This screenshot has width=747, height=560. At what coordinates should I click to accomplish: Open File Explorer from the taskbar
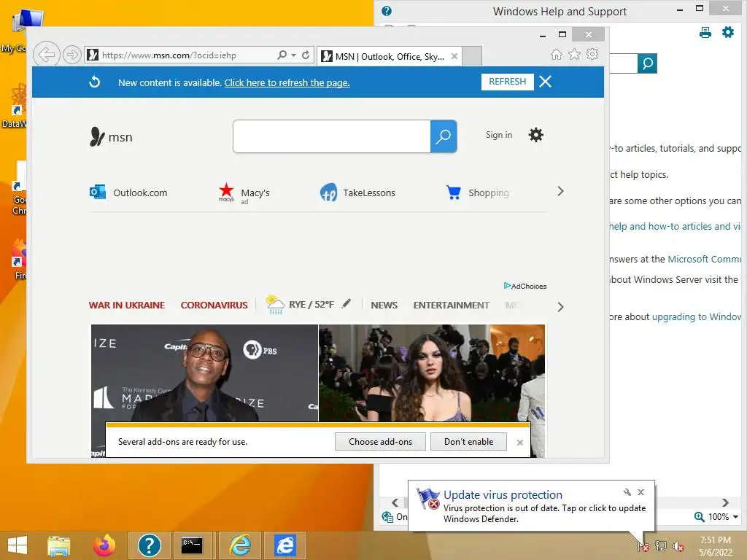(58, 545)
